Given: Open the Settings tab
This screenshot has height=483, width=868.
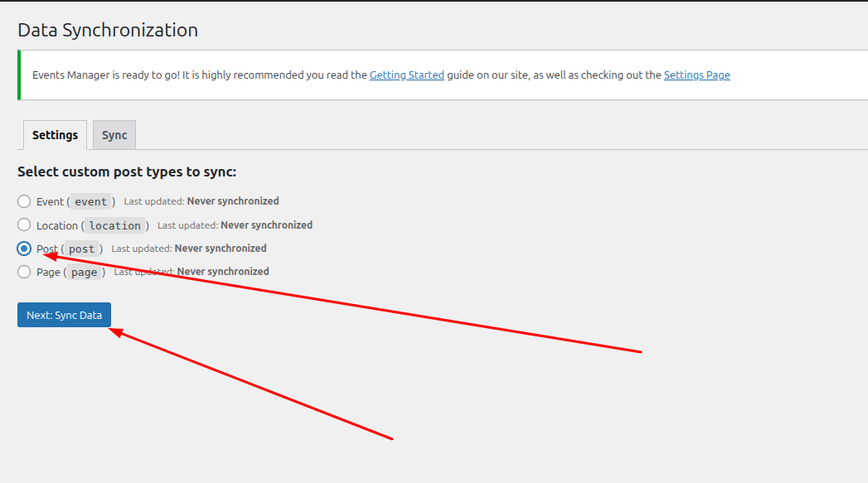Looking at the screenshot, I should click(55, 135).
